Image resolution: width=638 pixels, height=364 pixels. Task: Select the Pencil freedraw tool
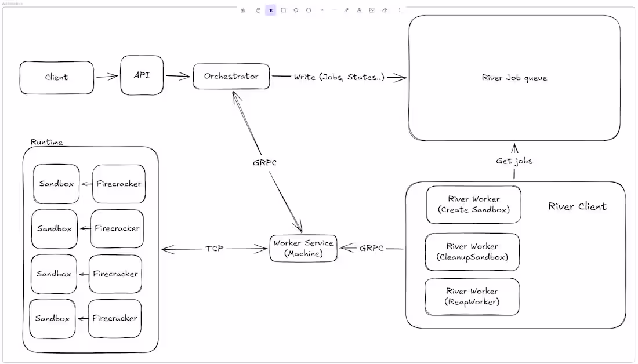(346, 10)
